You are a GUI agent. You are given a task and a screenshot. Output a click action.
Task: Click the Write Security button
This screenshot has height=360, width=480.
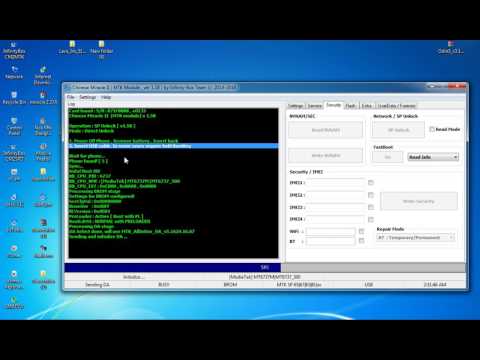(x=419, y=201)
